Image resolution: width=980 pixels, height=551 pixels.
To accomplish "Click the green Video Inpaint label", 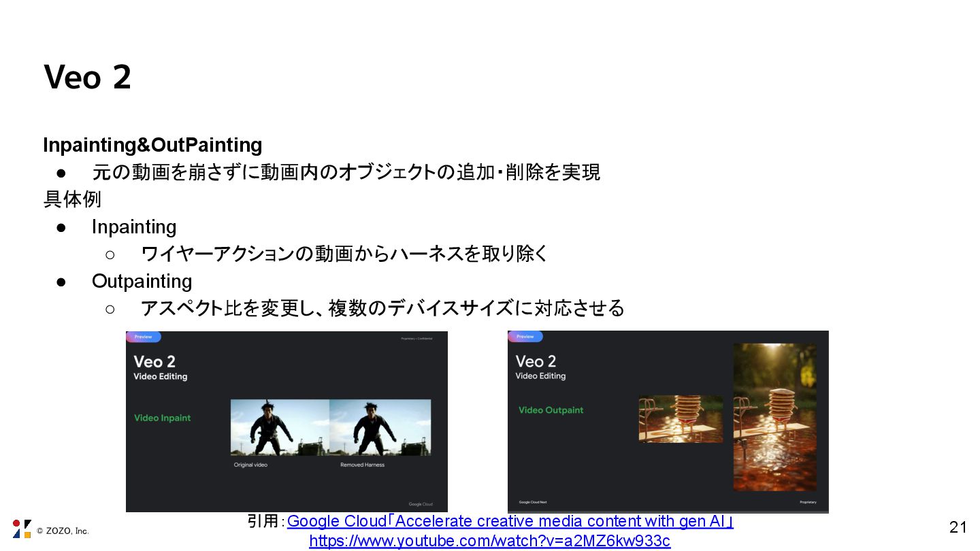I will pyautogui.click(x=162, y=418).
